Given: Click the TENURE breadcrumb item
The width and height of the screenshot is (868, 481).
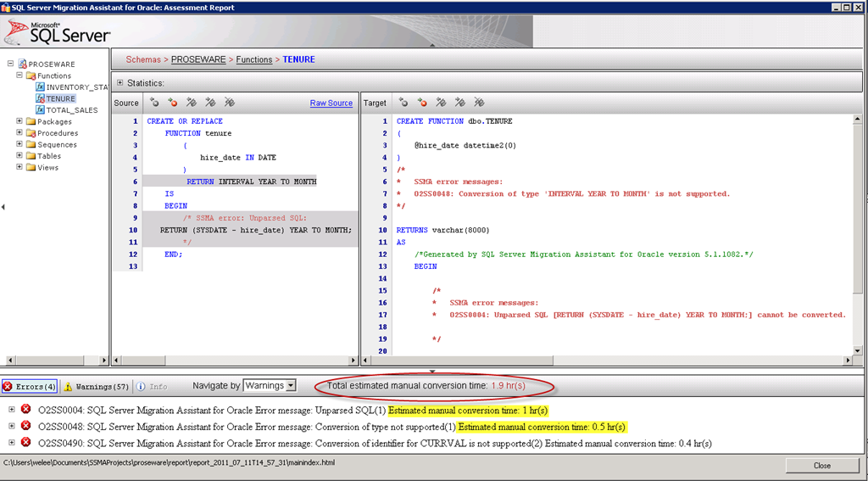Looking at the screenshot, I should point(299,59).
